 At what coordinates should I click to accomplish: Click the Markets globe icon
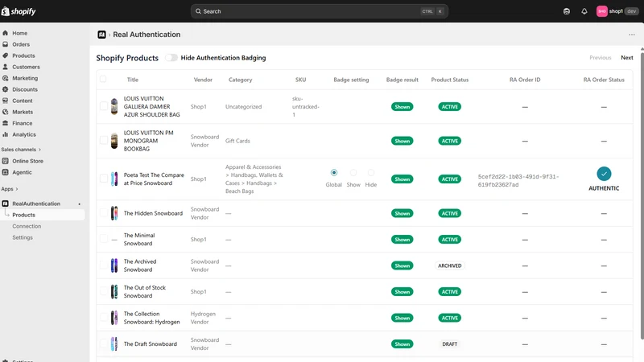[6, 112]
